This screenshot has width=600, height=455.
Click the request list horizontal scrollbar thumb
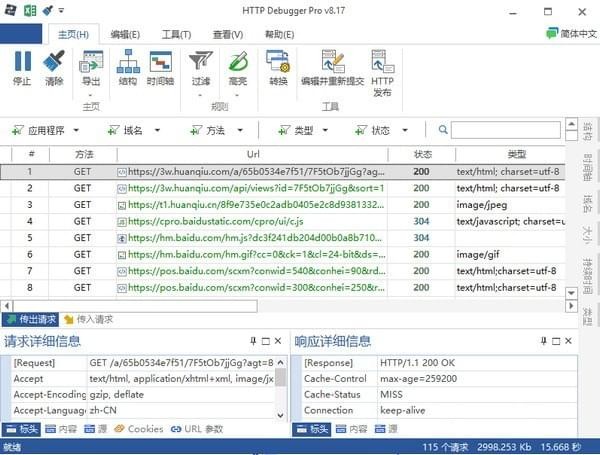point(135,306)
